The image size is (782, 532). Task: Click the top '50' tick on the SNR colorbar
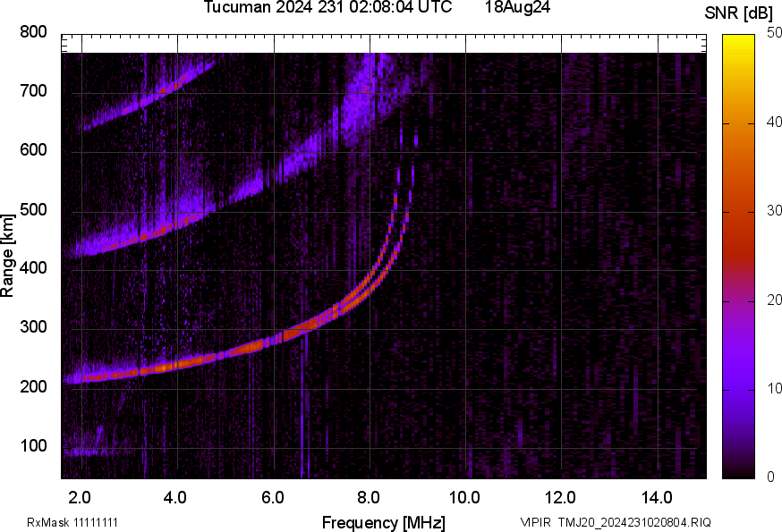[x=774, y=33]
